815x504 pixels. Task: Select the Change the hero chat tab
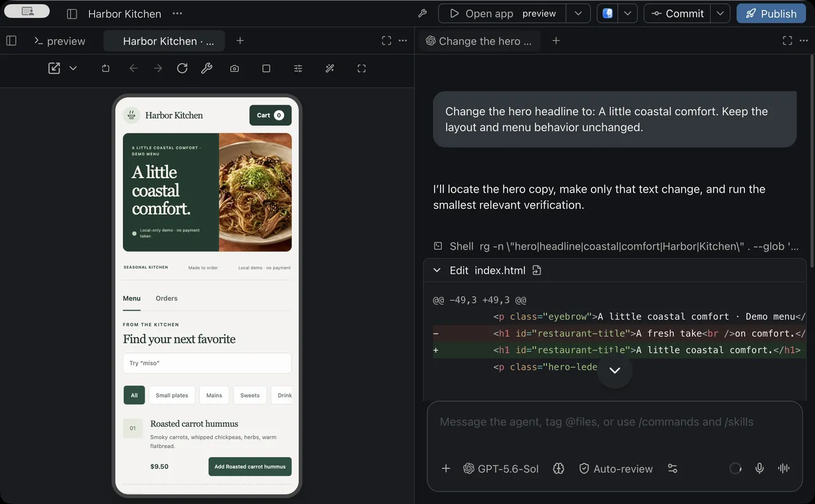(x=479, y=41)
